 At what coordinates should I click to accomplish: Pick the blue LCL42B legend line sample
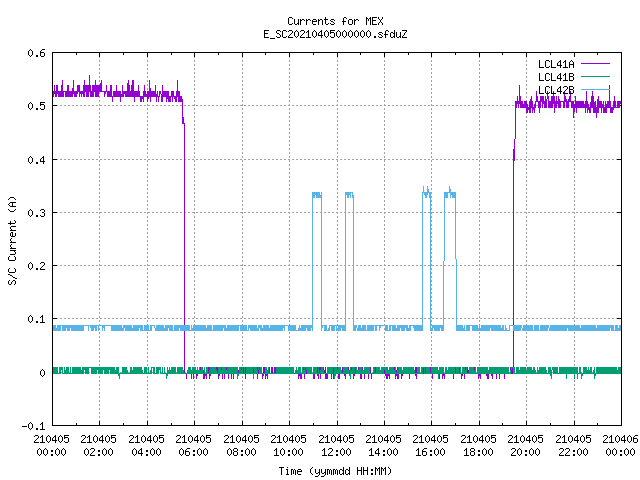[x=595, y=89]
